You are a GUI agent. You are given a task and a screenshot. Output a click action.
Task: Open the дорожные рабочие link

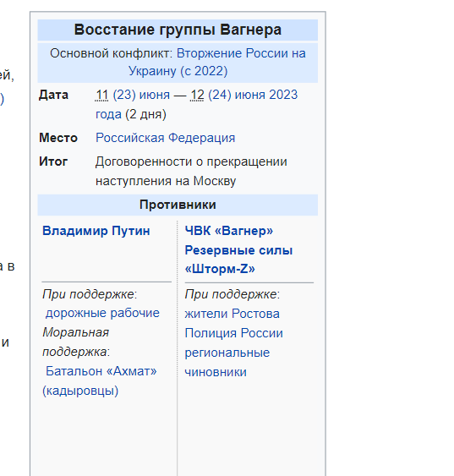coord(102,313)
